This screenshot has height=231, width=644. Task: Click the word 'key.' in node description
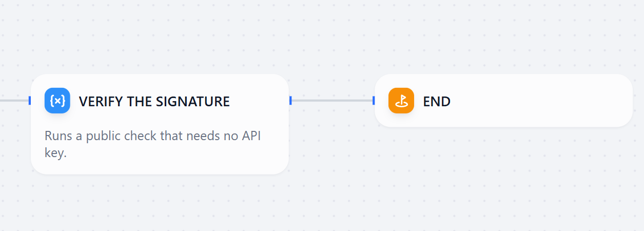pos(55,153)
